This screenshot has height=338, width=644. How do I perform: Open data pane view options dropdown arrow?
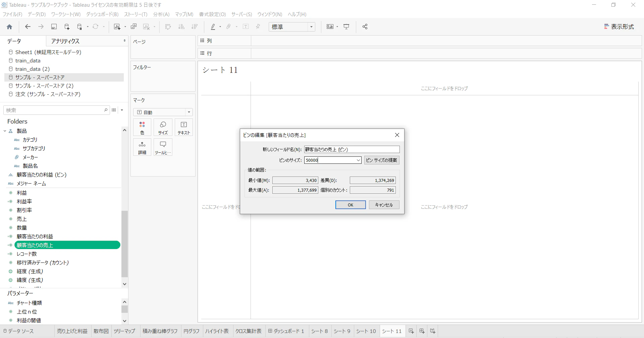point(122,110)
